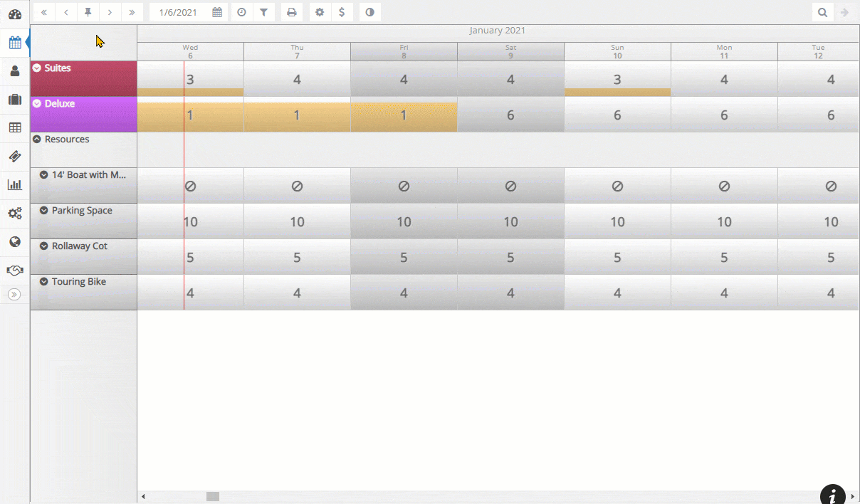Click the horizontal scrollbar thumb at bottom
The height and width of the screenshot is (504, 860).
213,496
